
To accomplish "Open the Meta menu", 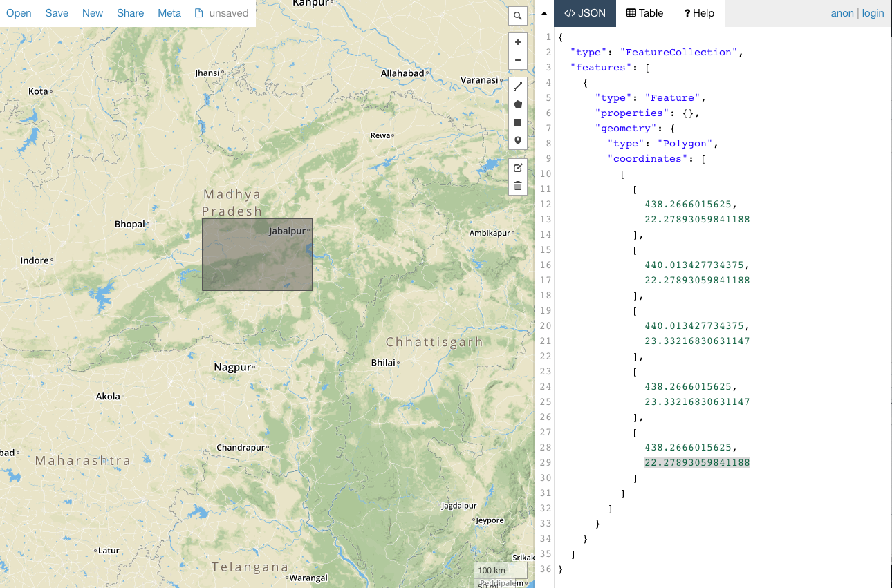I will coord(169,13).
